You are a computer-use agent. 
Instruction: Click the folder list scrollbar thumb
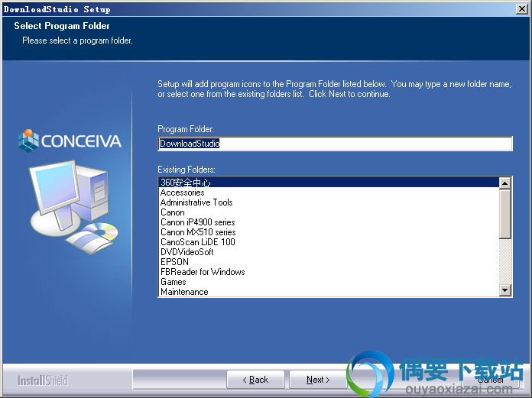pos(505,214)
